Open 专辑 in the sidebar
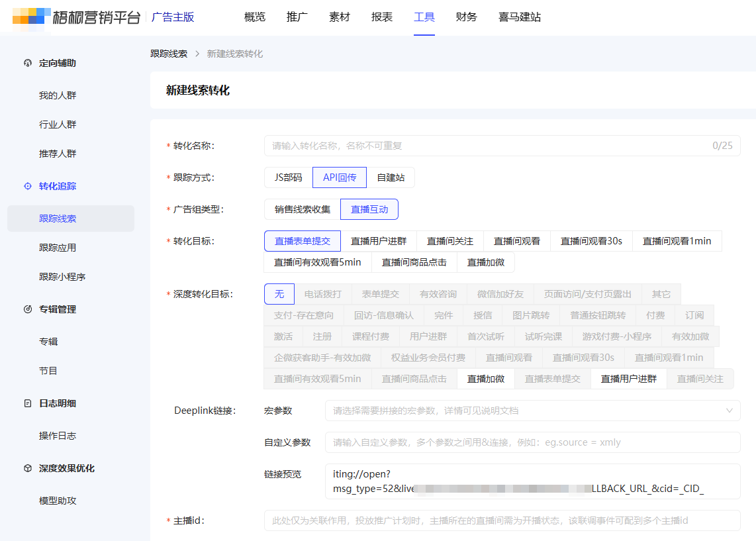Screen dimensions: 756x541 tap(48, 342)
